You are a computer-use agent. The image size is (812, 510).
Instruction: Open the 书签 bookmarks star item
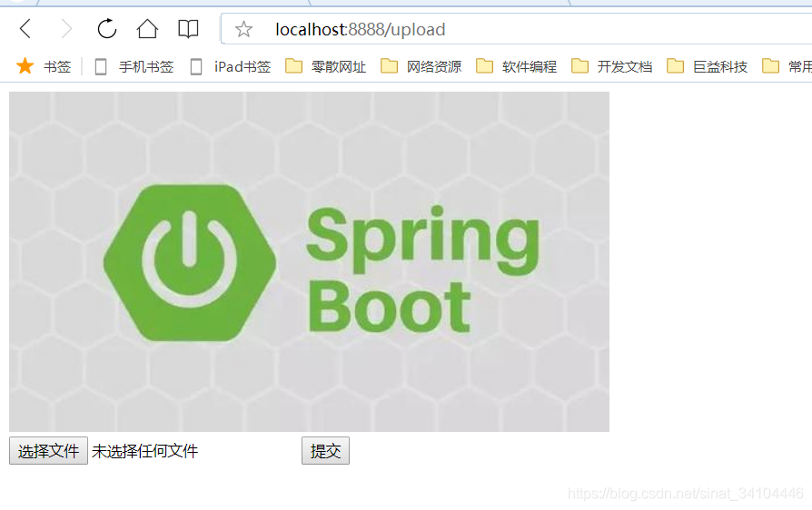pyautogui.click(x=44, y=67)
